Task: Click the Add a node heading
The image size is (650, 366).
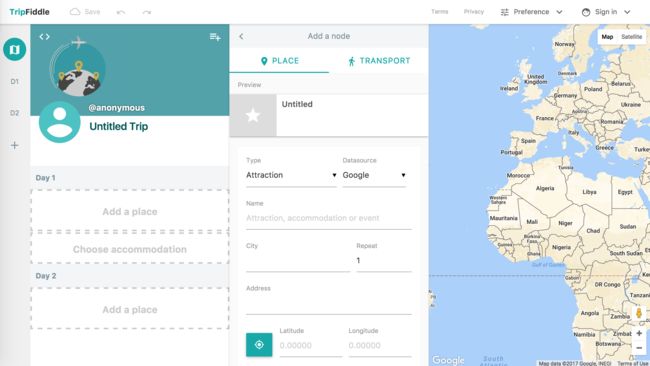Action: (x=329, y=36)
